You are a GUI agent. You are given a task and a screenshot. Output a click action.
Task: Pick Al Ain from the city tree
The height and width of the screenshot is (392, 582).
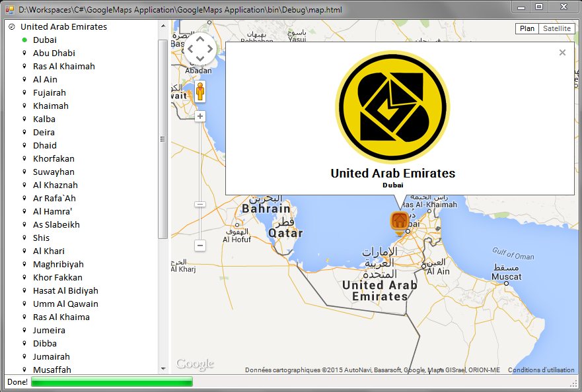pos(45,79)
